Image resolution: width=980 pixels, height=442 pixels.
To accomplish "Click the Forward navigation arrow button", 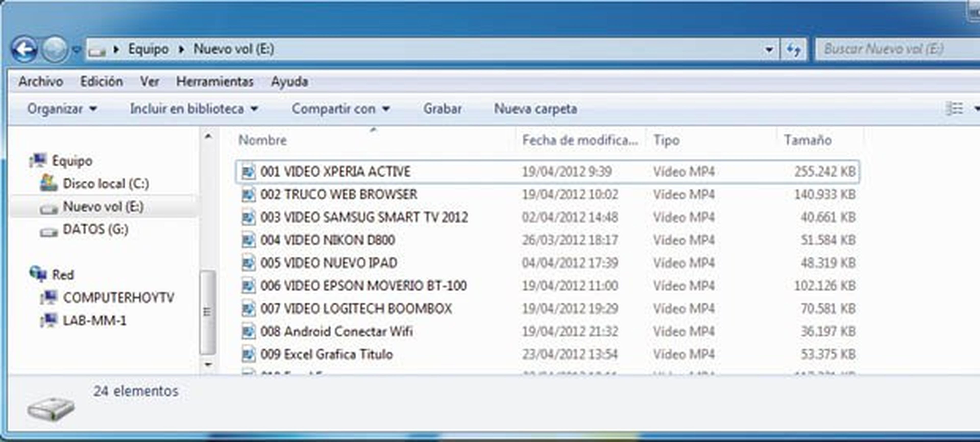I will tap(54, 49).
